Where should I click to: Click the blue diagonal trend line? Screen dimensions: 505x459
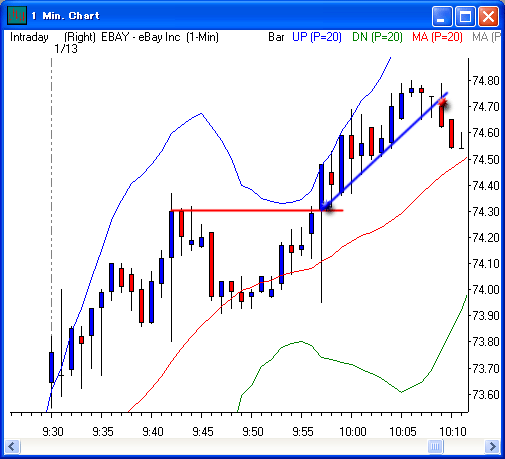click(x=383, y=152)
